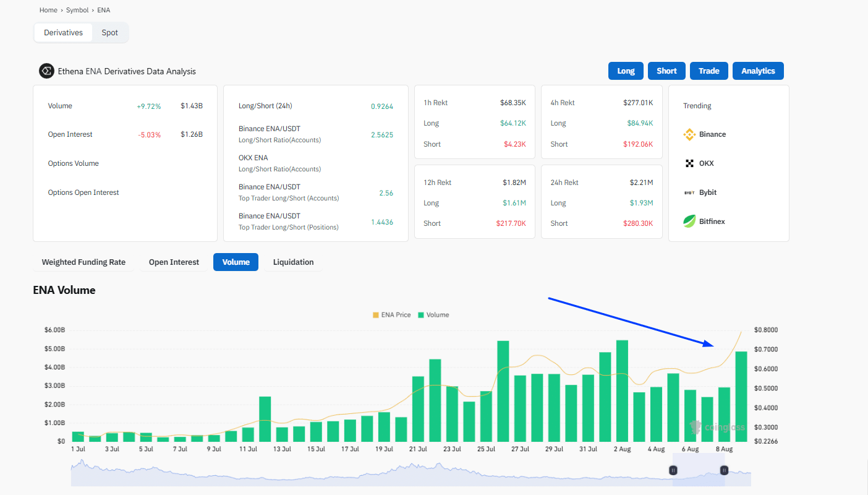This screenshot has height=495, width=868.
Task: Click the left range slider handle
Action: [673, 470]
